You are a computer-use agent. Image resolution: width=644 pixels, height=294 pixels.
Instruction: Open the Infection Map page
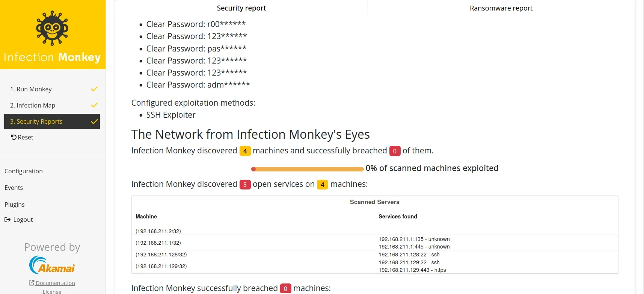click(x=33, y=105)
